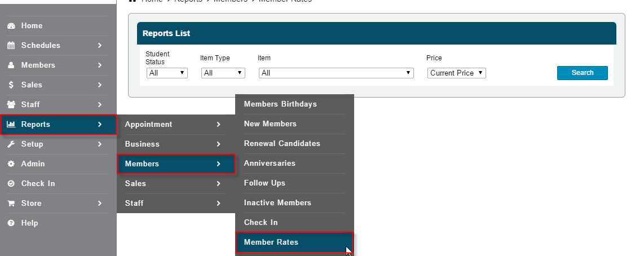Image resolution: width=644 pixels, height=256 pixels.
Task: Click the Admin gear icon
Action: [x=11, y=164]
